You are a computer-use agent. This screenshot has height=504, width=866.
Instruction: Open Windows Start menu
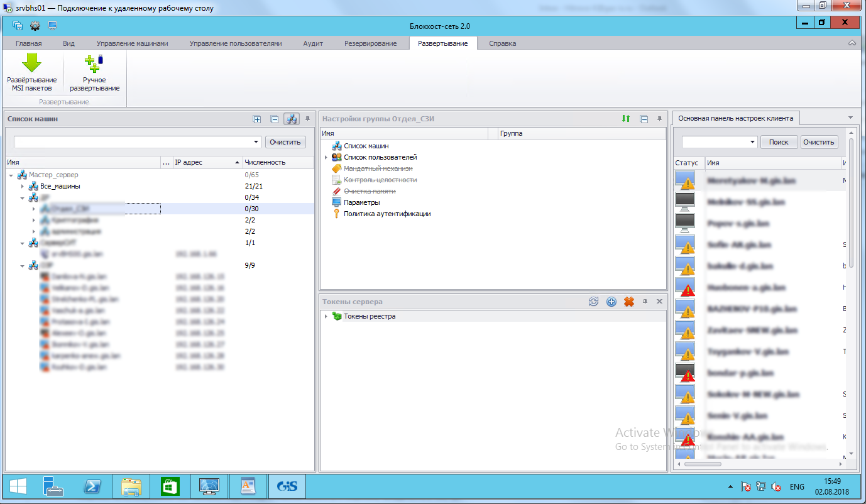tap(18, 486)
